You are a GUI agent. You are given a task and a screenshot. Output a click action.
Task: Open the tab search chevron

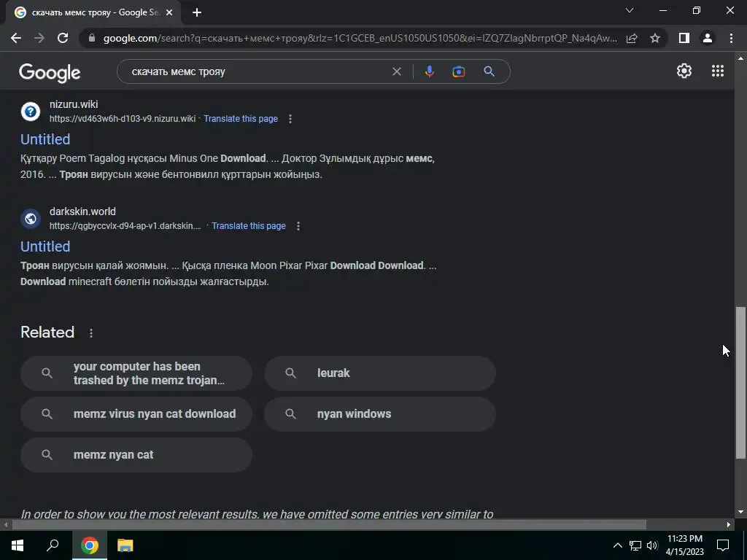630,10
